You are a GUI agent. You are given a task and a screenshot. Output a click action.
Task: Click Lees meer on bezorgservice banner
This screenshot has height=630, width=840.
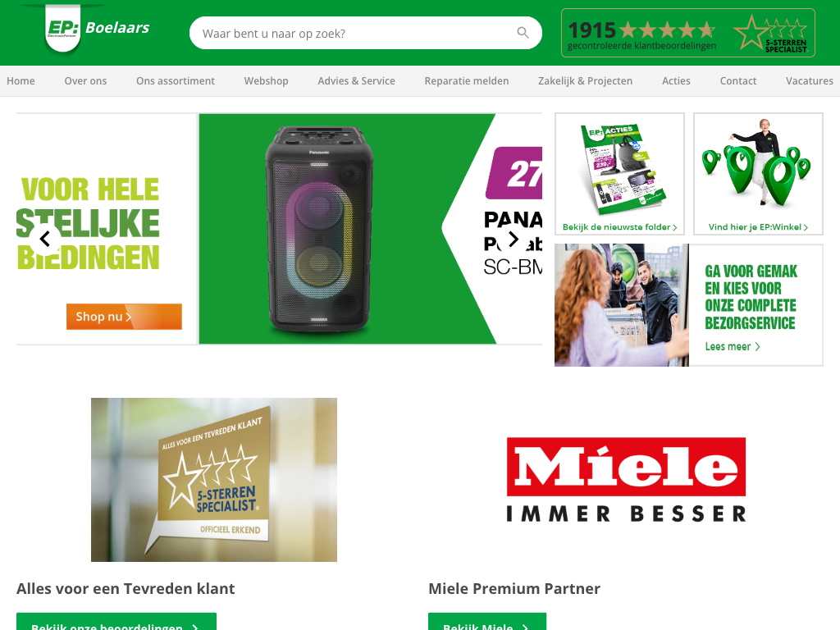733,347
